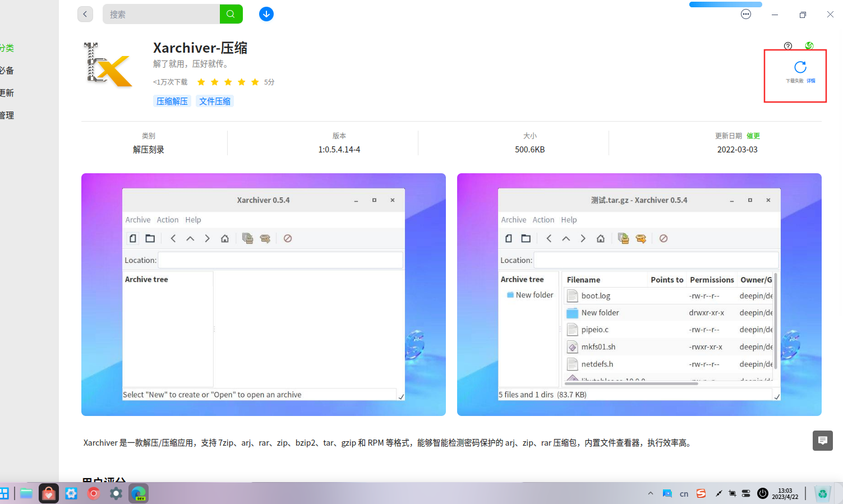Click the tagline 解了就用，压好就传。
The image size is (843, 504).
click(x=191, y=64)
